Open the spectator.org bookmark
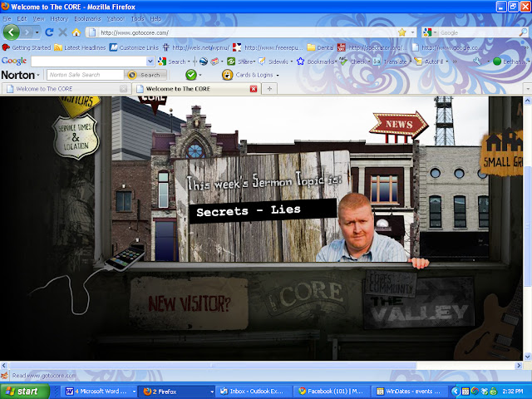 372,47
